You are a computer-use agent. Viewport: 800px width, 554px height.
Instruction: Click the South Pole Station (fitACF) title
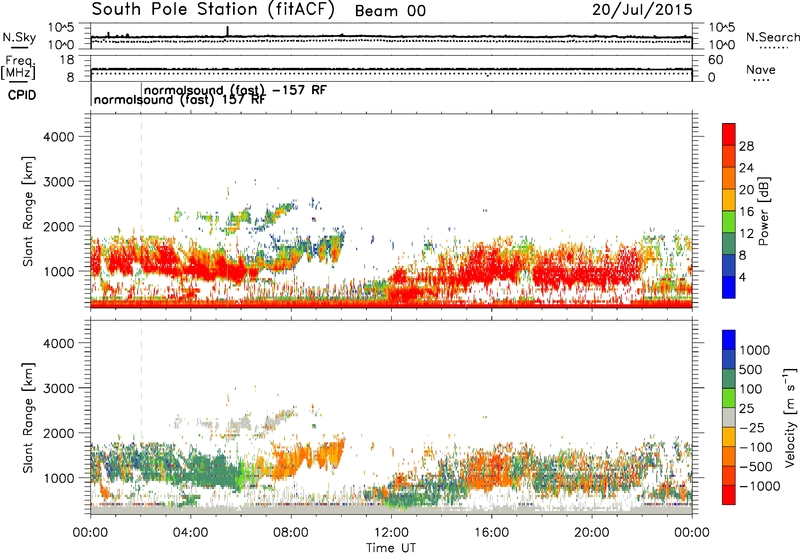tap(213, 9)
